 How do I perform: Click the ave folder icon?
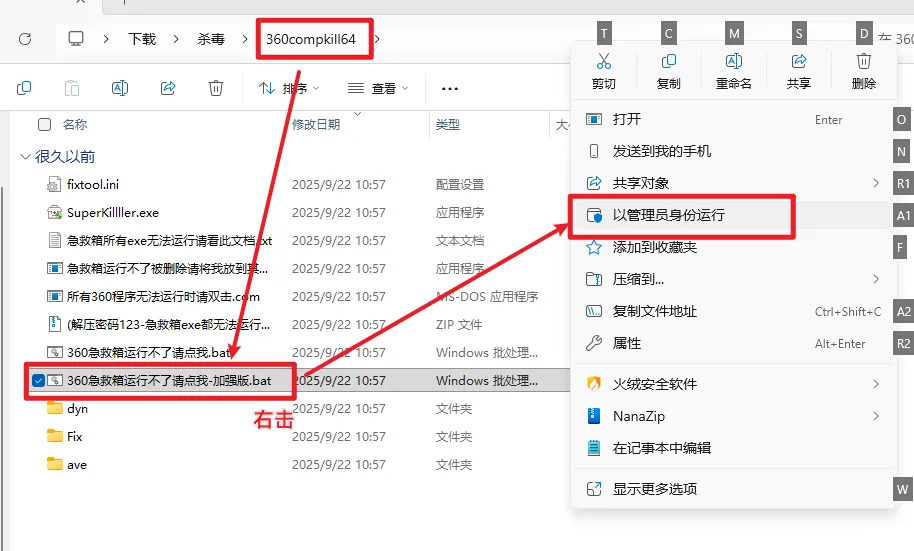tap(55, 464)
